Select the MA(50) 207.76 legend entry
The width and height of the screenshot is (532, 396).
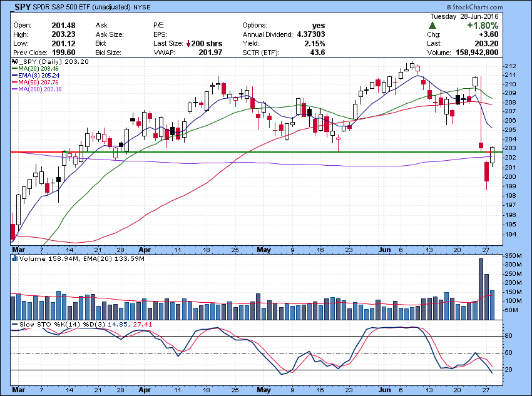pyautogui.click(x=35, y=83)
